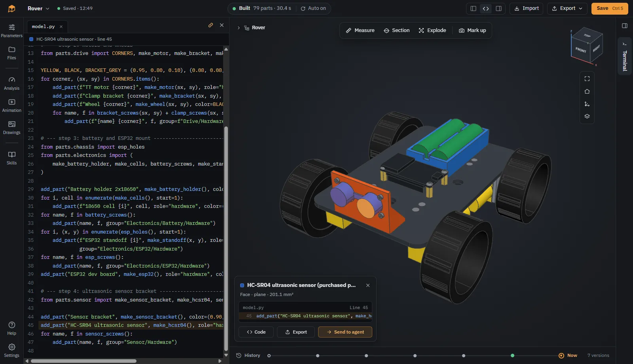Close the model.py tab

(x=61, y=26)
